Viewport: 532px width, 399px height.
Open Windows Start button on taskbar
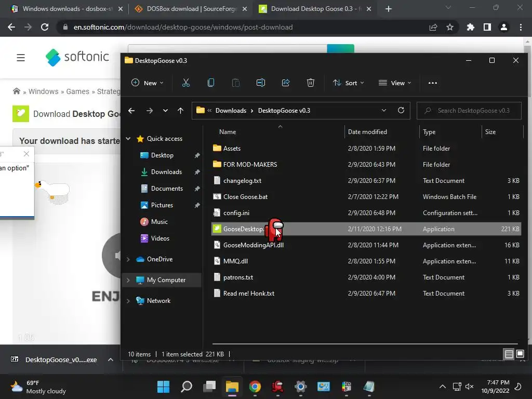(x=163, y=387)
